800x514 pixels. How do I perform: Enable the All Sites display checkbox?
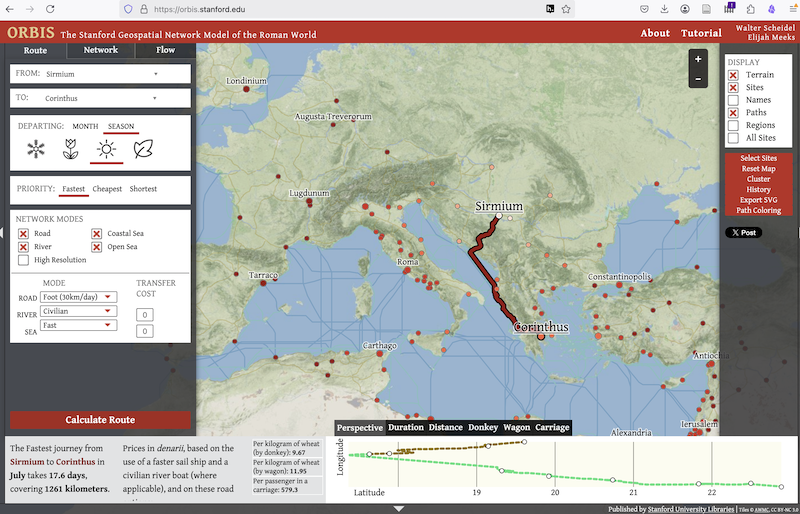[733, 138]
